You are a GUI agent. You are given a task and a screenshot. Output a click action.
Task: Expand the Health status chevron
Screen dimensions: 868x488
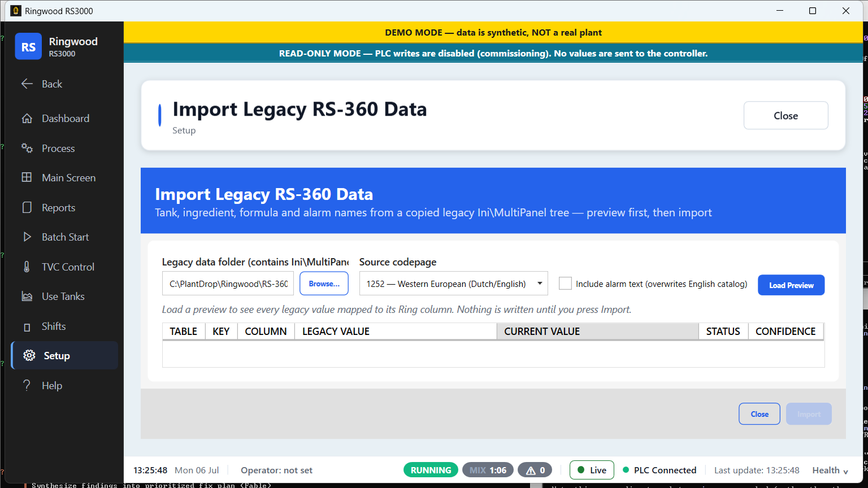846,471
